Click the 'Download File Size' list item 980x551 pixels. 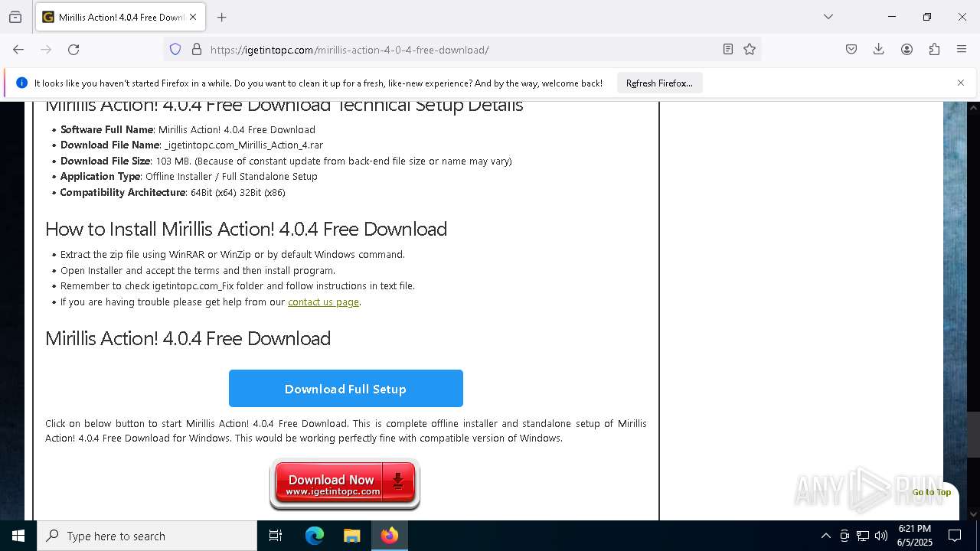286,161
